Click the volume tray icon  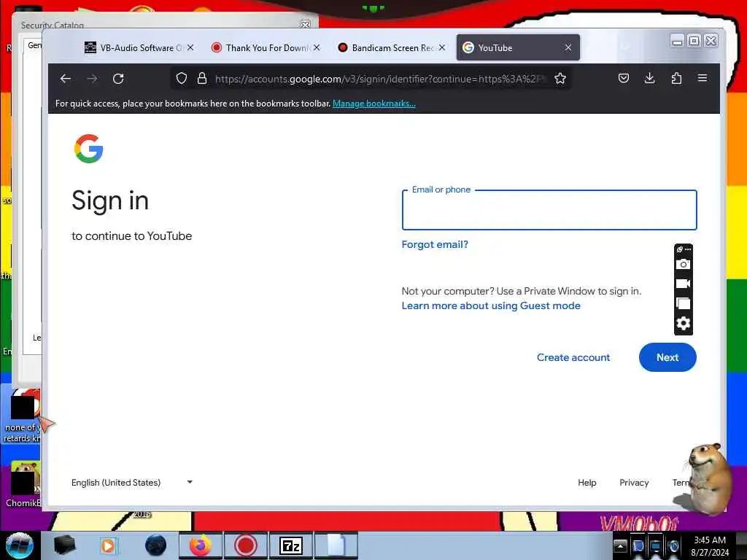pos(673,545)
